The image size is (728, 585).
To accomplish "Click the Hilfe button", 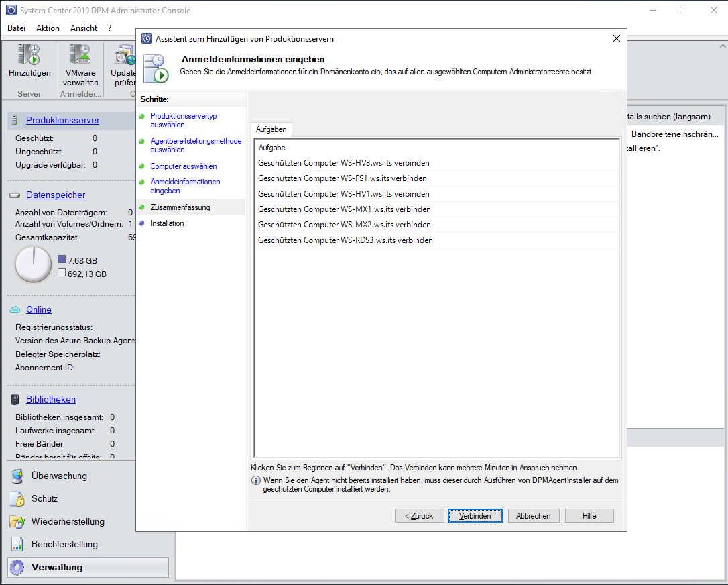I will (x=589, y=516).
